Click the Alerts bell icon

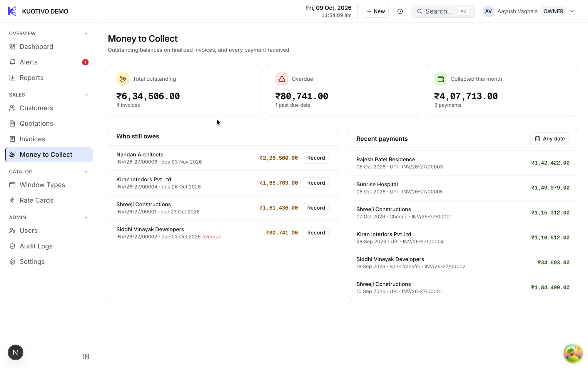click(12, 62)
